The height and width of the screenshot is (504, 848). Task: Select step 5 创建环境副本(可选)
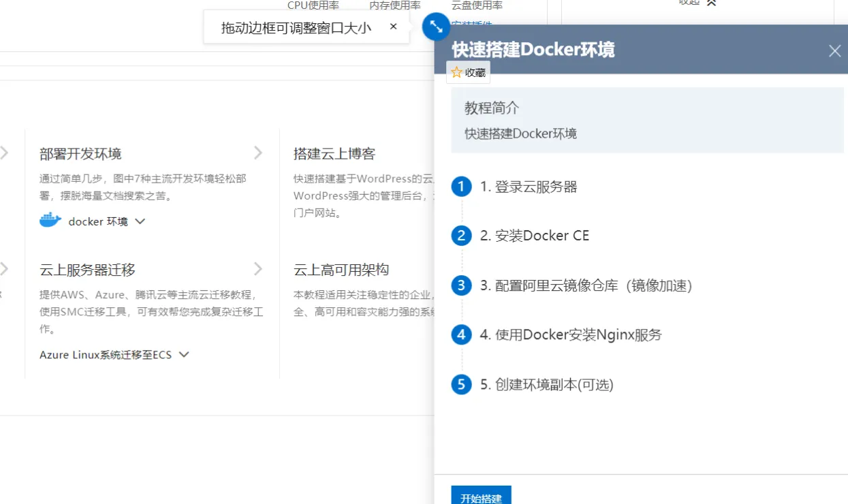click(x=546, y=385)
